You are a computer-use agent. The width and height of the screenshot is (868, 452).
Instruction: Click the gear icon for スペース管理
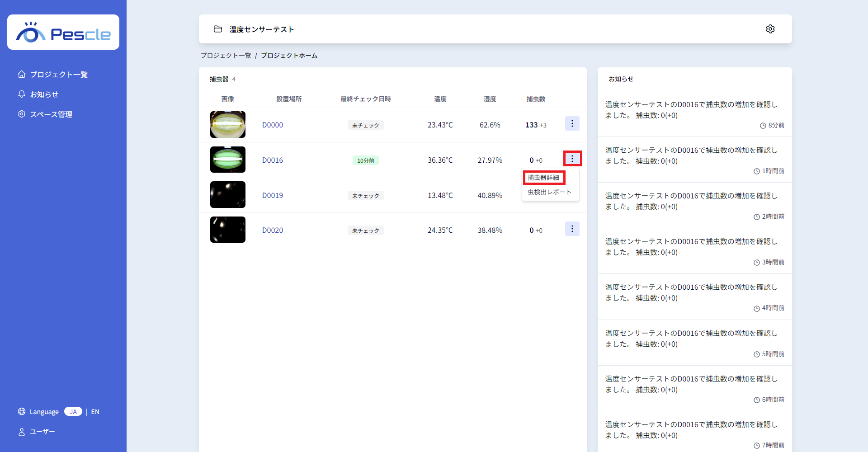[22, 114]
